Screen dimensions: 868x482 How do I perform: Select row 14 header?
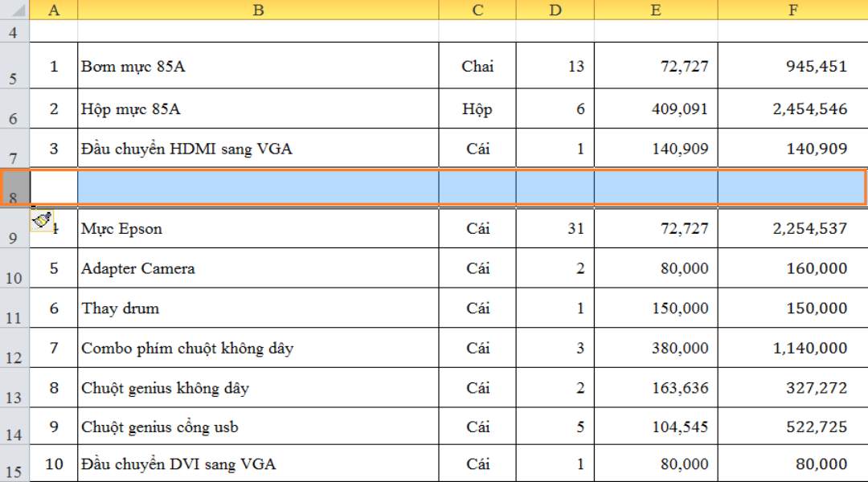click(x=14, y=426)
